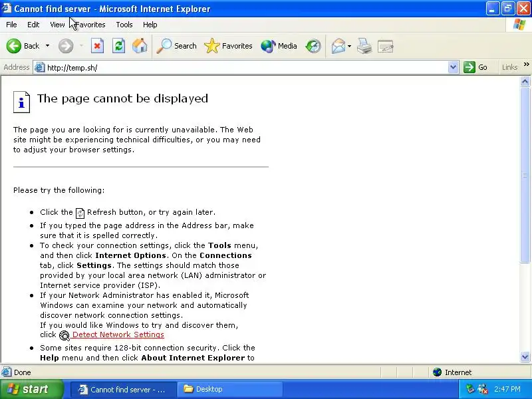Open the Search pane magnifier button
The width and height of the screenshot is (532, 399).
pos(176,46)
